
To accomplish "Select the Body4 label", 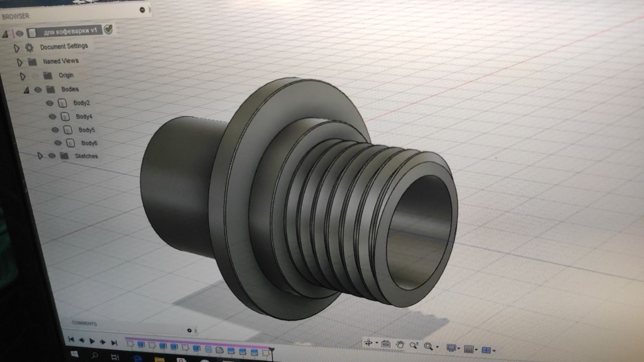I will [84, 116].
